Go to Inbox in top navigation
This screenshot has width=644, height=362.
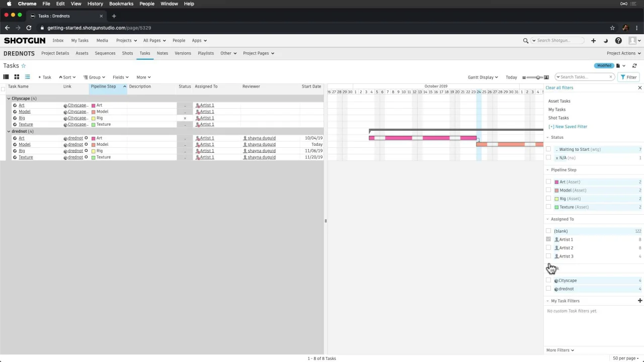[58, 41]
